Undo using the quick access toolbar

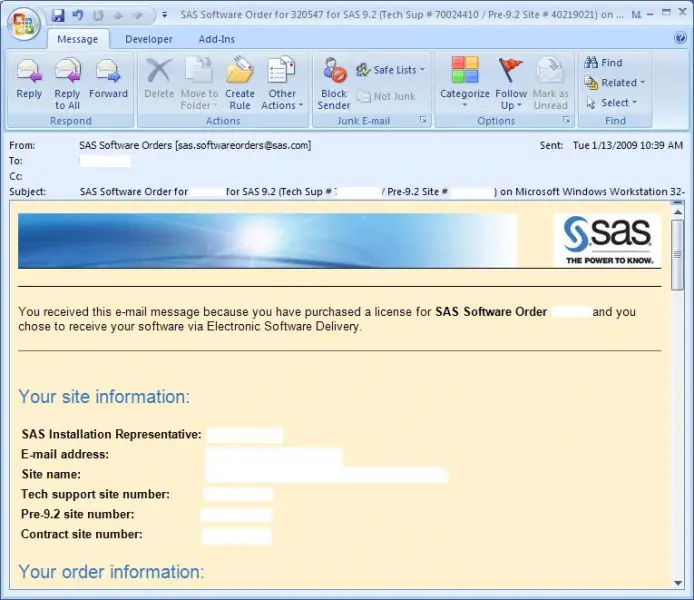click(x=78, y=15)
